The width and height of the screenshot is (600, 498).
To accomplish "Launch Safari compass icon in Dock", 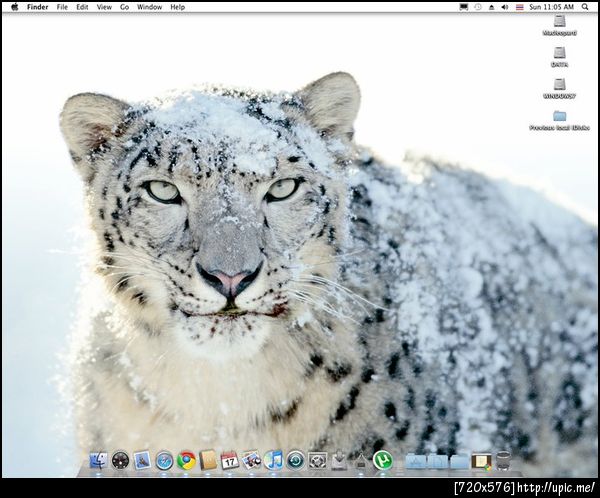I will (x=164, y=460).
